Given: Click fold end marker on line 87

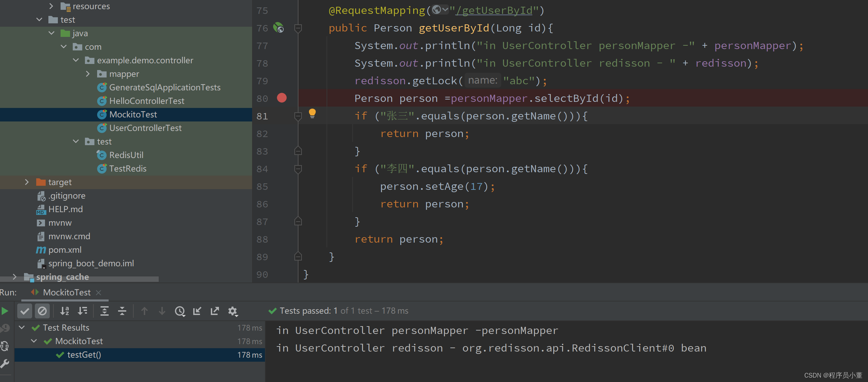Looking at the screenshot, I should click(x=298, y=221).
